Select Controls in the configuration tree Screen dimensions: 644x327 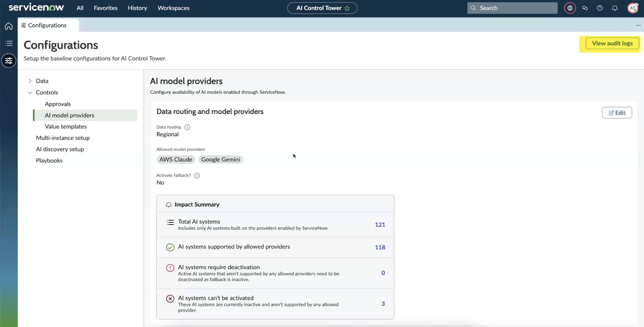click(x=47, y=93)
